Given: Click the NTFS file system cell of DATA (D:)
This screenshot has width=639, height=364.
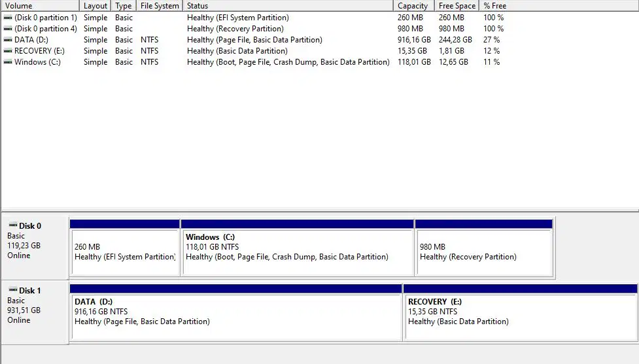Looking at the screenshot, I should coord(150,39).
